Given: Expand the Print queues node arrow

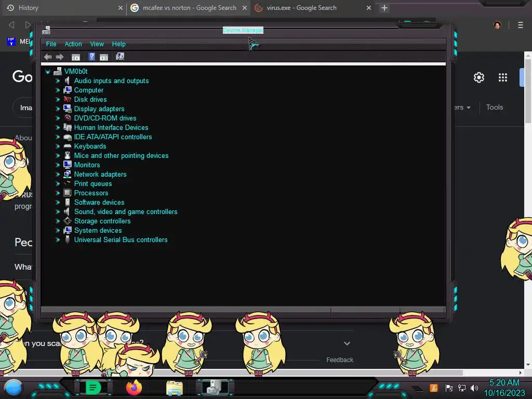Looking at the screenshot, I should point(58,183).
